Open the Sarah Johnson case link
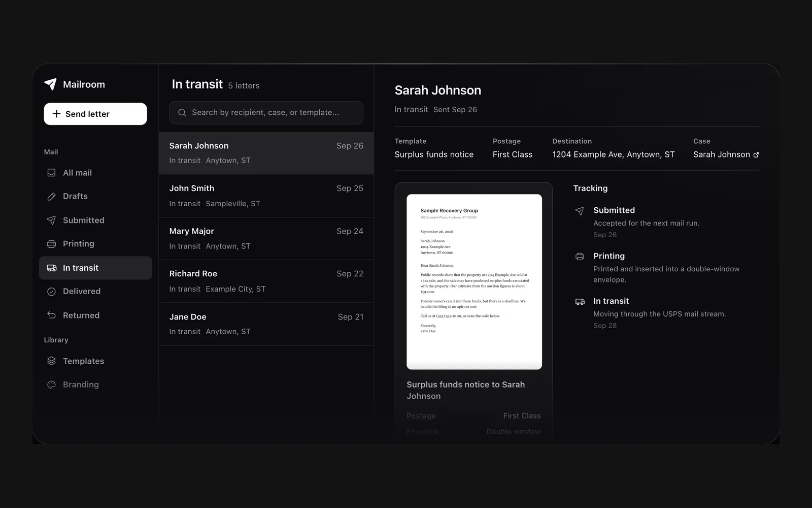 [726, 154]
